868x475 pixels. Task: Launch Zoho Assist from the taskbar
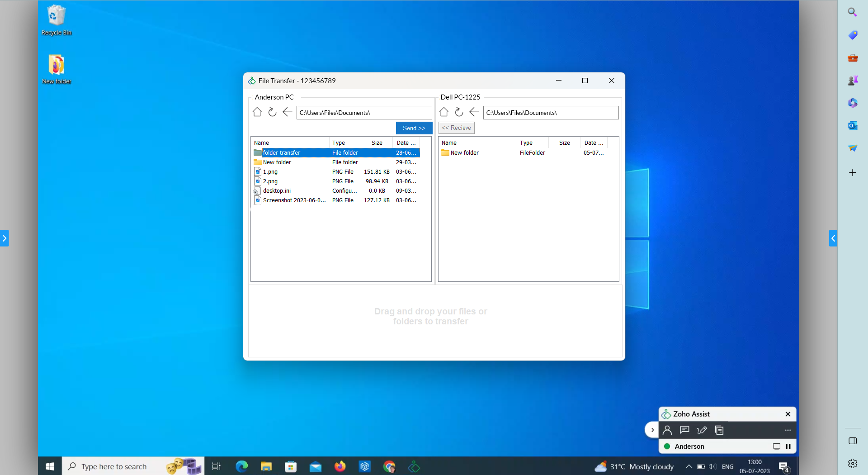(414, 466)
